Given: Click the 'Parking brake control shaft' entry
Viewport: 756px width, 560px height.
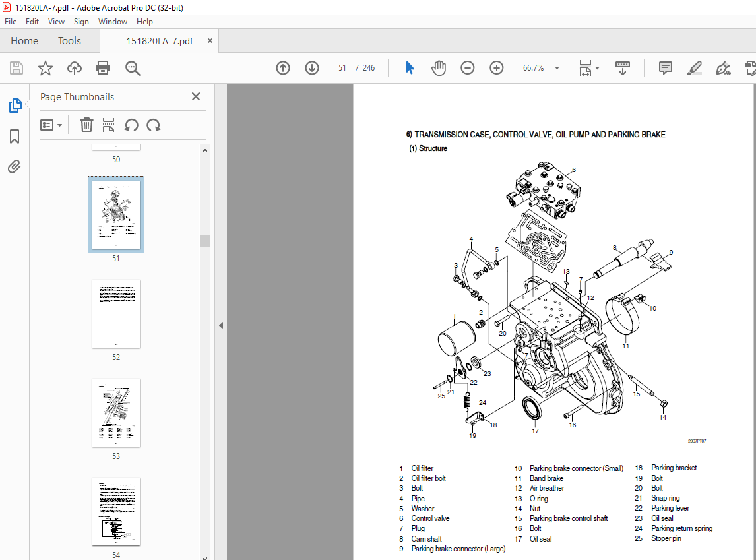Looking at the screenshot, I should (x=569, y=518).
